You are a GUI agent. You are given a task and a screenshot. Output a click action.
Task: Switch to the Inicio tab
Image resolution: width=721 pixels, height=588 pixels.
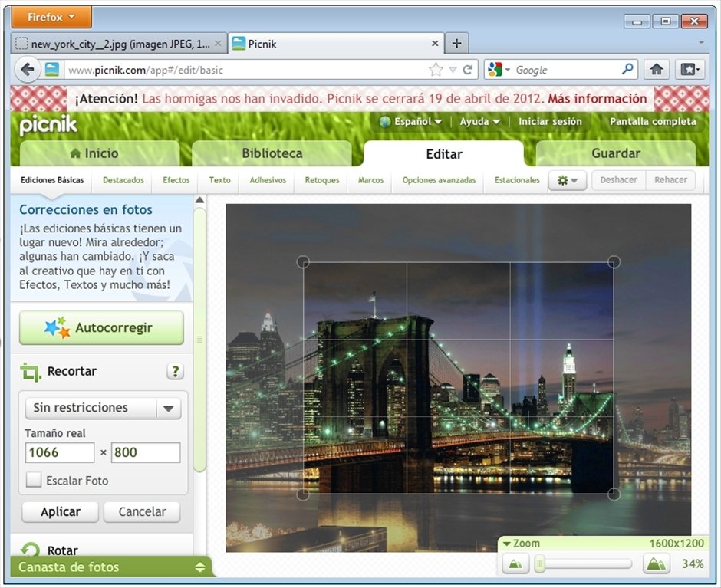coord(100,153)
